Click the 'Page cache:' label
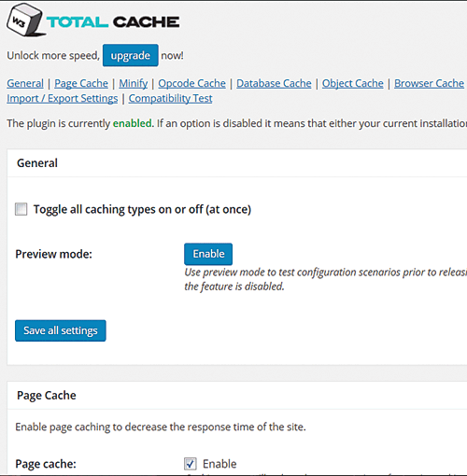This screenshot has height=476, width=467. click(46, 464)
